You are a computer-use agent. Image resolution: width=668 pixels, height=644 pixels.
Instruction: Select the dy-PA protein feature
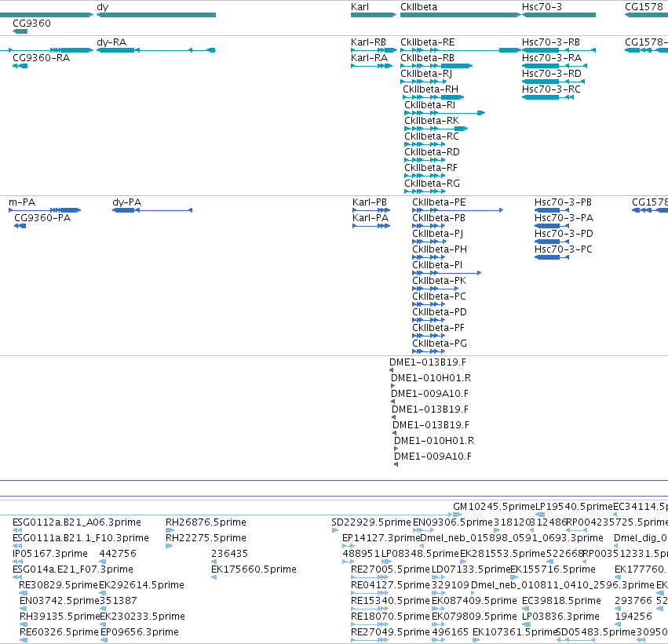click(152, 210)
